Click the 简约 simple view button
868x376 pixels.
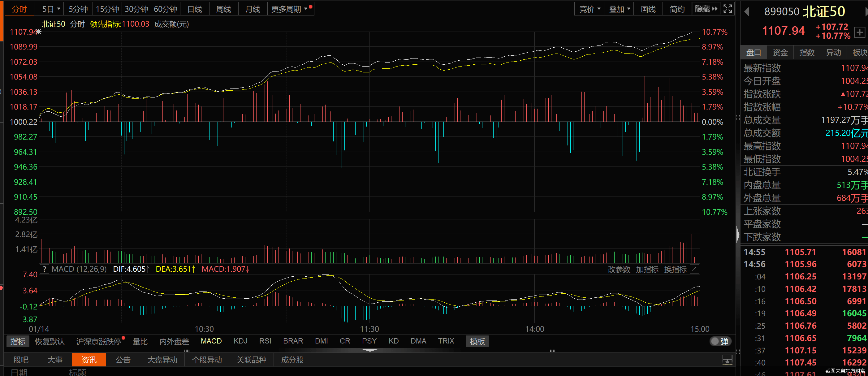677,9
